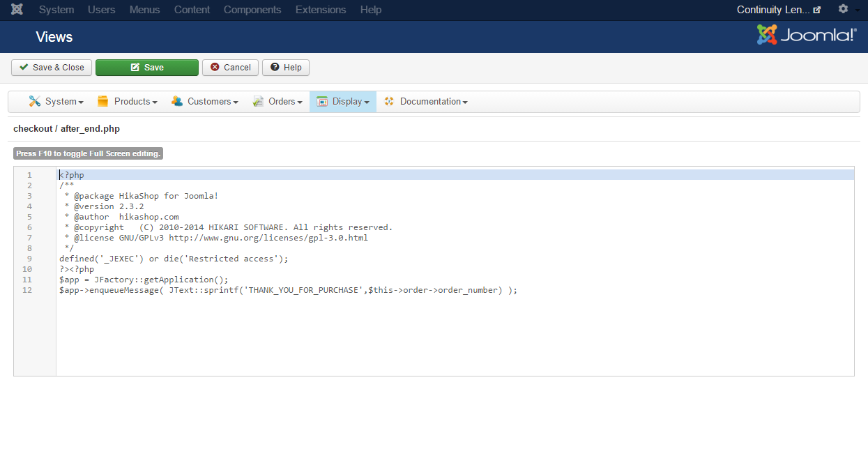Click the Display window icon

[322, 101]
